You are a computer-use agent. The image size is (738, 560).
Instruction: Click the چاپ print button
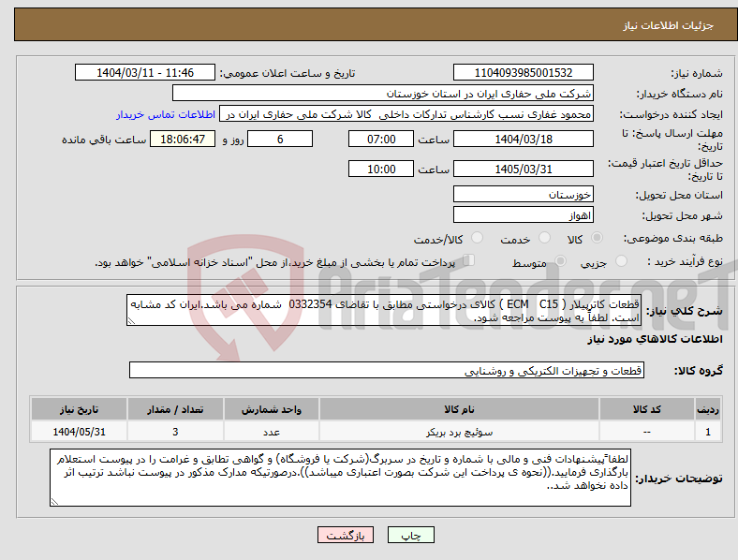(x=411, y=535)
